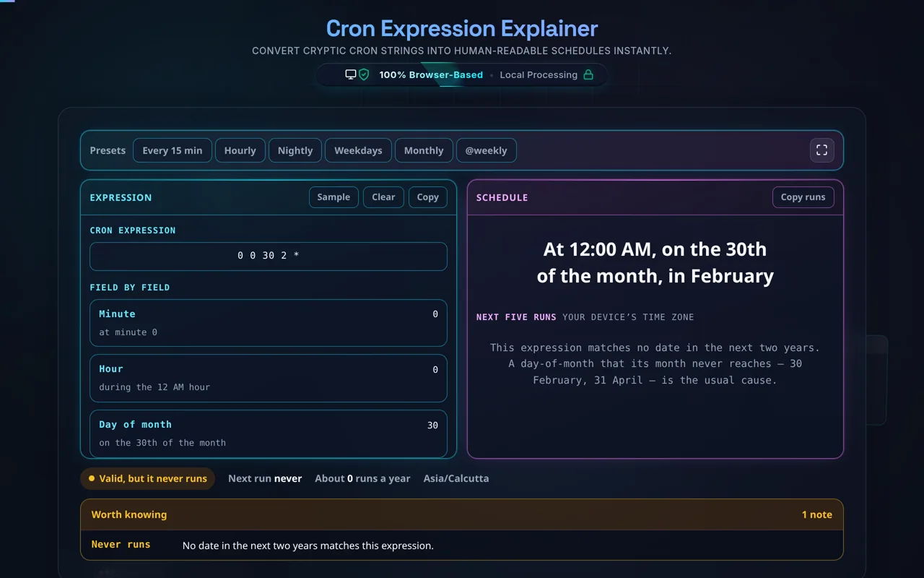
Task: Click the Copy runs button
Action: pyautogui.click(x=803, y=197)
